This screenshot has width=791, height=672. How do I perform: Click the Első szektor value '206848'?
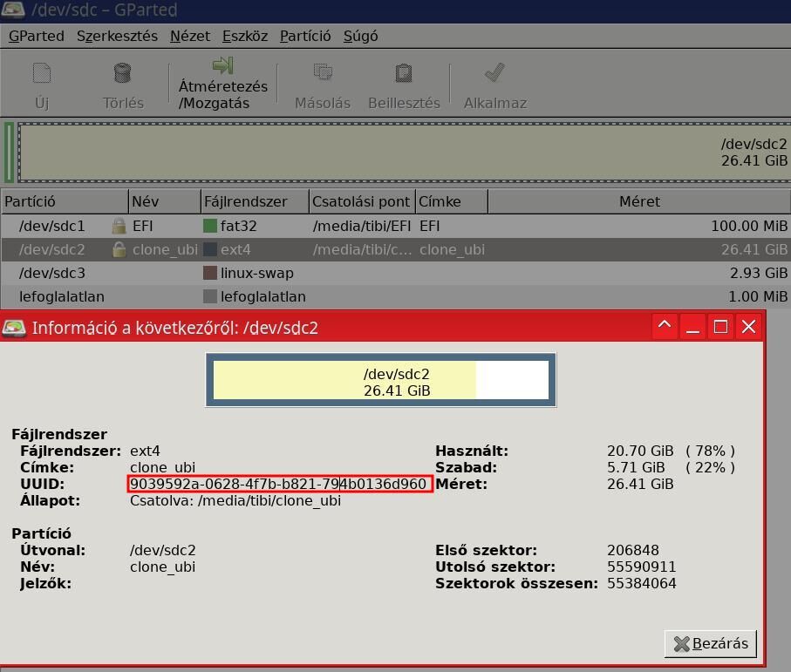633,550
